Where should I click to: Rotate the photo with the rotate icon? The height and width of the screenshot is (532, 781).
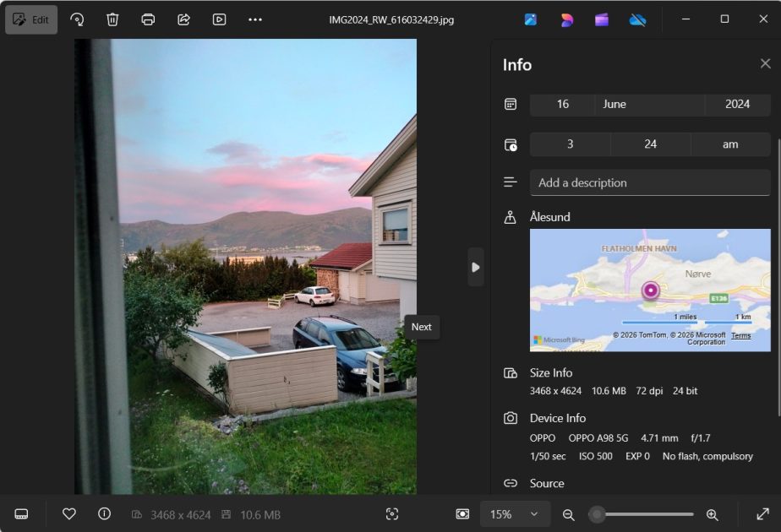[x=77, y=19]
